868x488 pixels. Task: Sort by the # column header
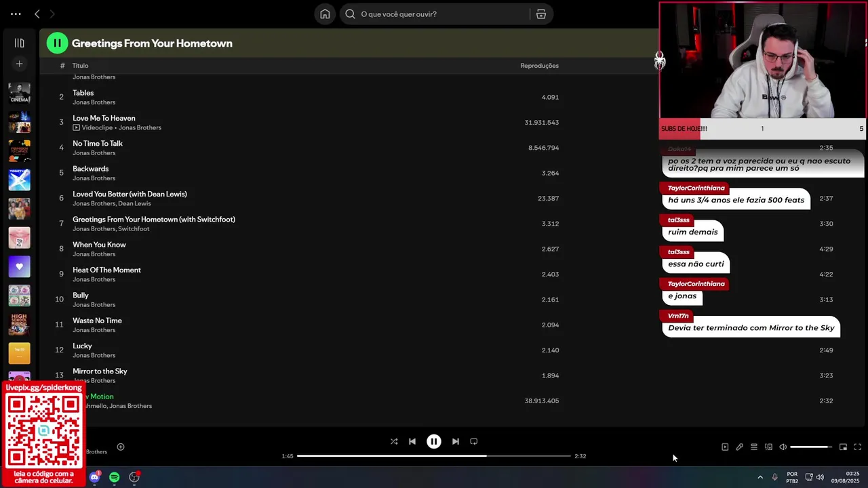click(62, 66)
